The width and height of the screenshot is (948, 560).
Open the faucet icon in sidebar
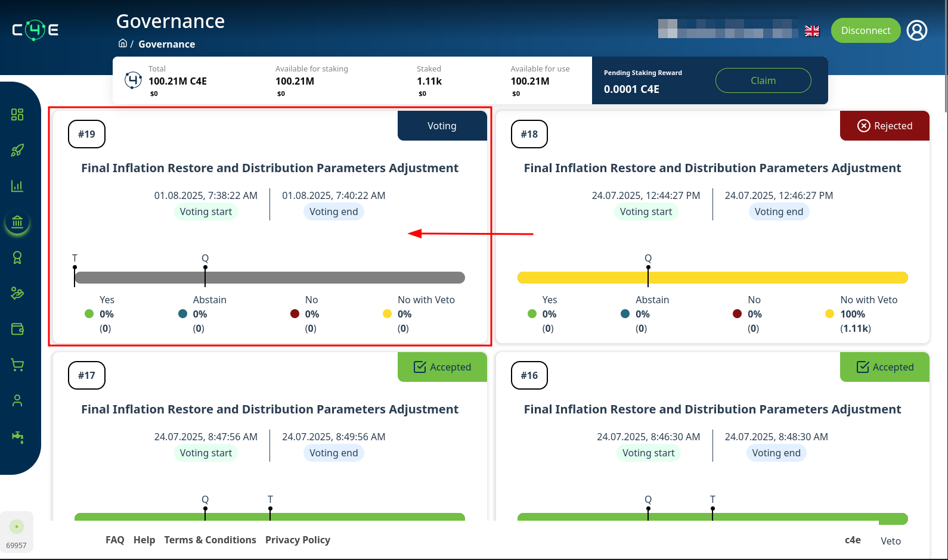pos(17,437)
